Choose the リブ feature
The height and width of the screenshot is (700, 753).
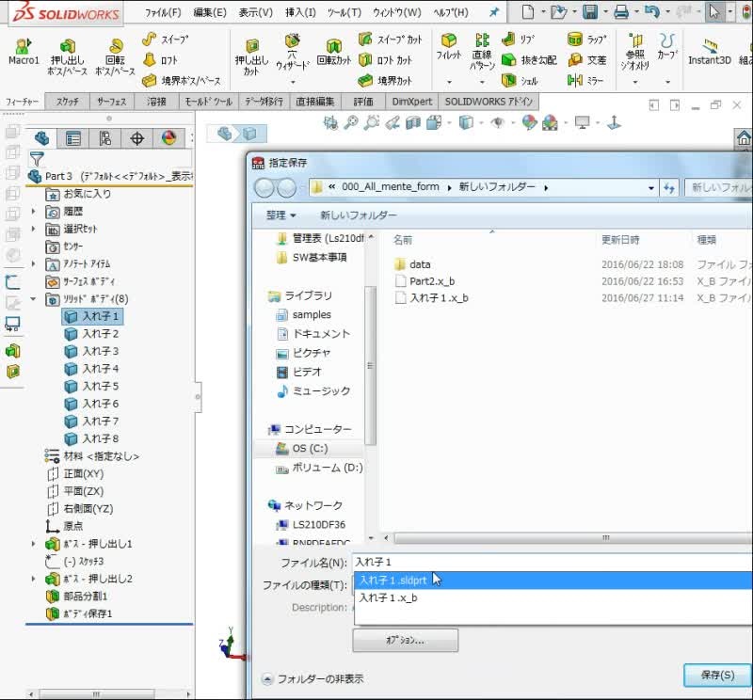point(518,39)
